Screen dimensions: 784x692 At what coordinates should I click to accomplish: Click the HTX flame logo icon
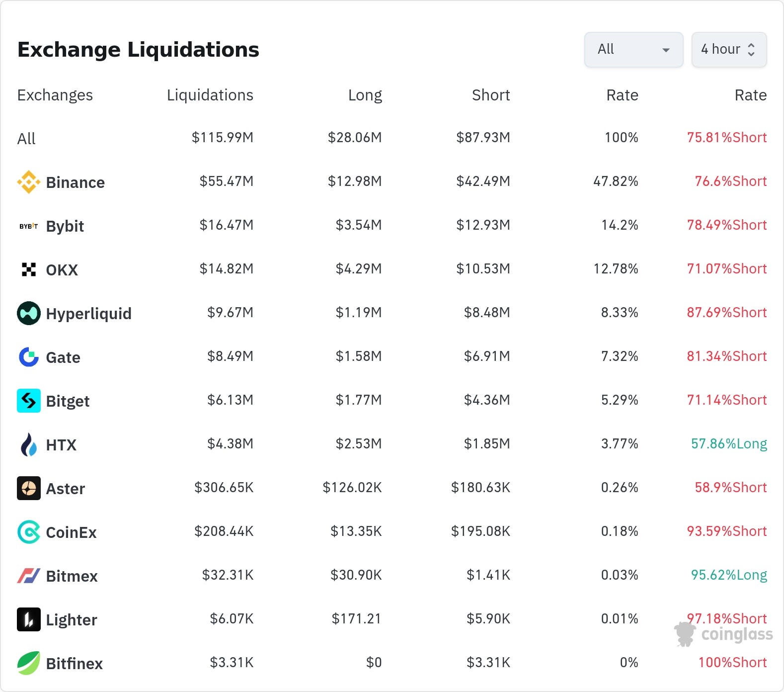click(x=29, y=444)
